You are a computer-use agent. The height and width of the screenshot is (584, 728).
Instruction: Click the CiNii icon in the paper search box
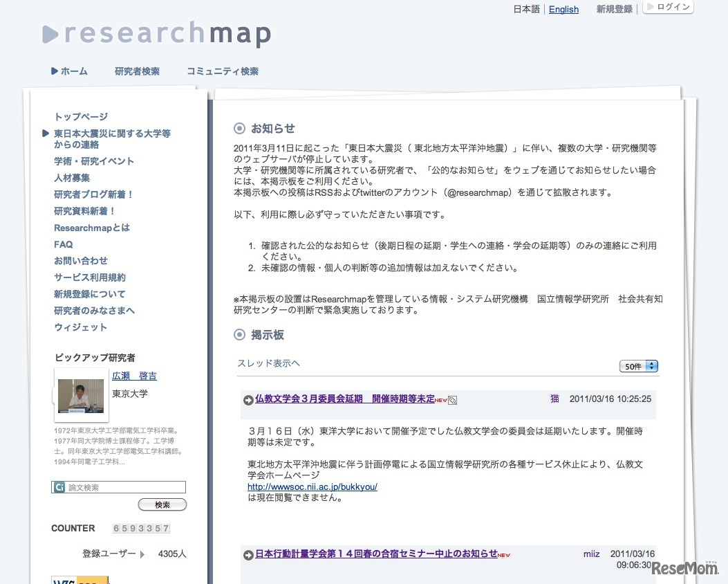point(59,487)
